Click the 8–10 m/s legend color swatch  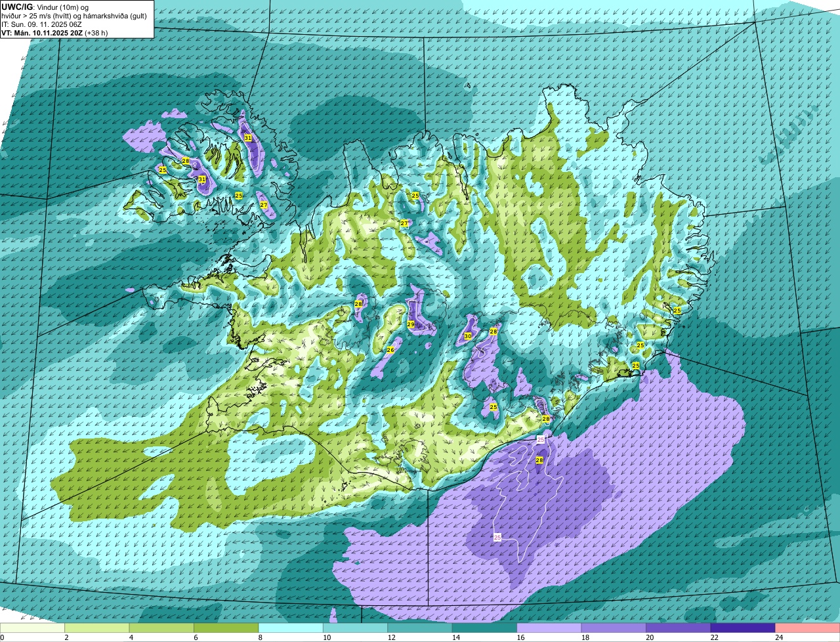291,628
